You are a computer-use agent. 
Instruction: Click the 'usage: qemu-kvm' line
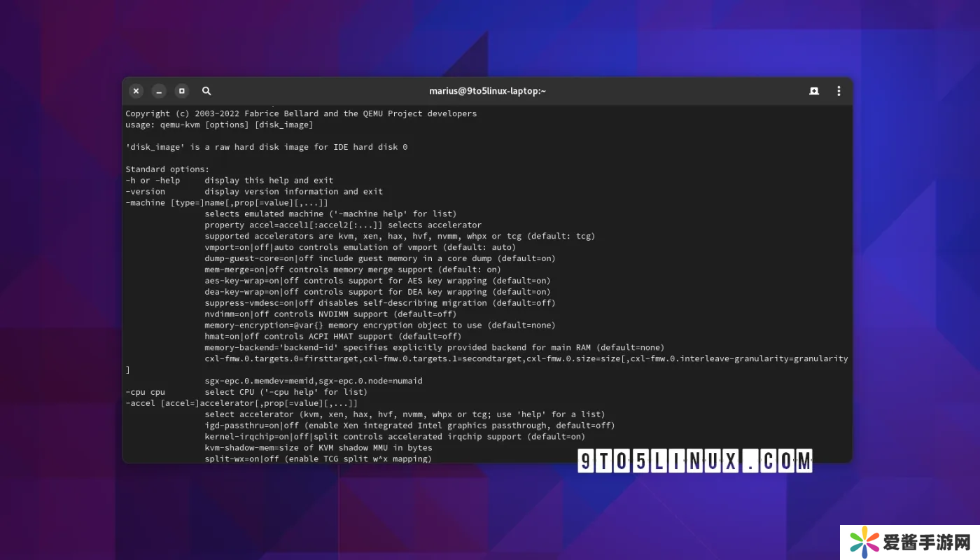(219, 125)
